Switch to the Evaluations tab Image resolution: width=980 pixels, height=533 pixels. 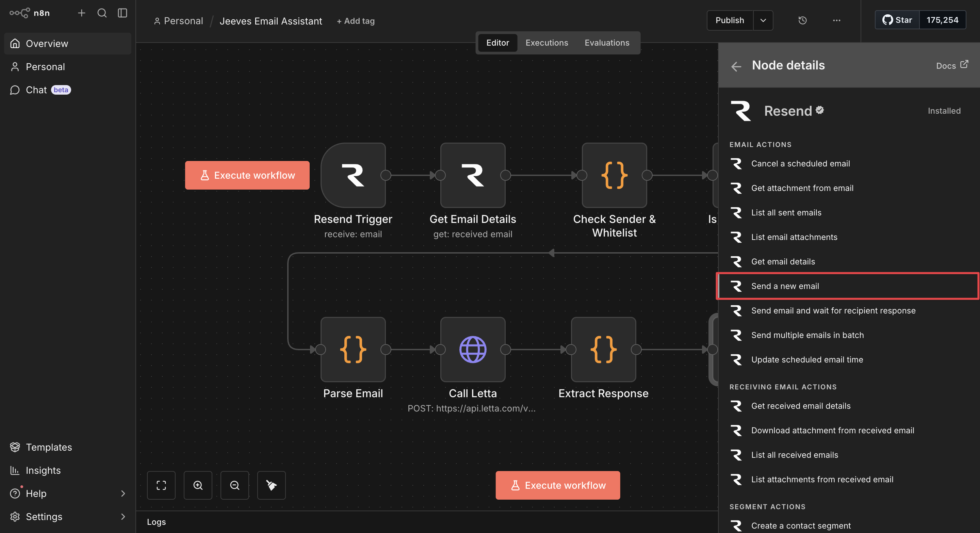[607, 43]
